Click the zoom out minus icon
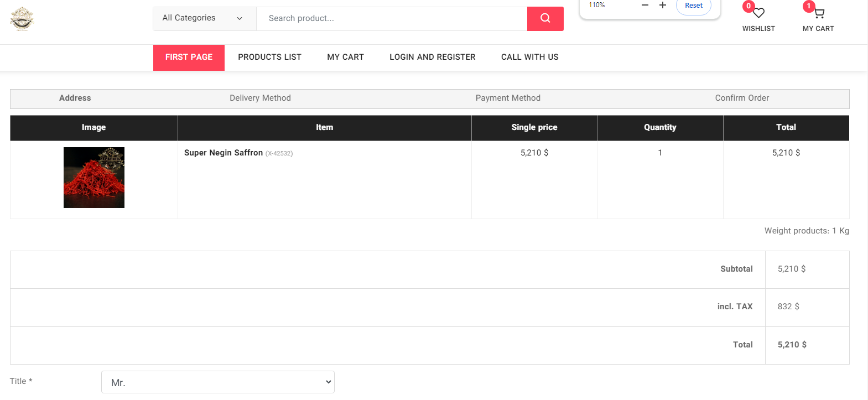The width and height of the screenshot is (868, 400). [x=644, y=6]
